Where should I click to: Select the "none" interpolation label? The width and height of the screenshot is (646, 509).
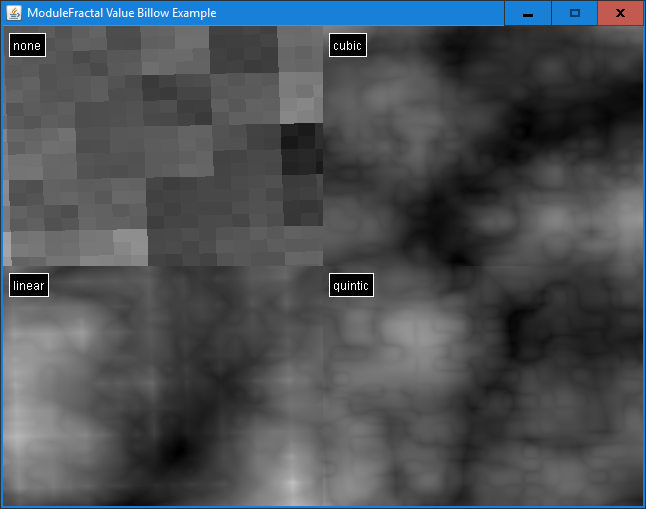tap(27, 46)
